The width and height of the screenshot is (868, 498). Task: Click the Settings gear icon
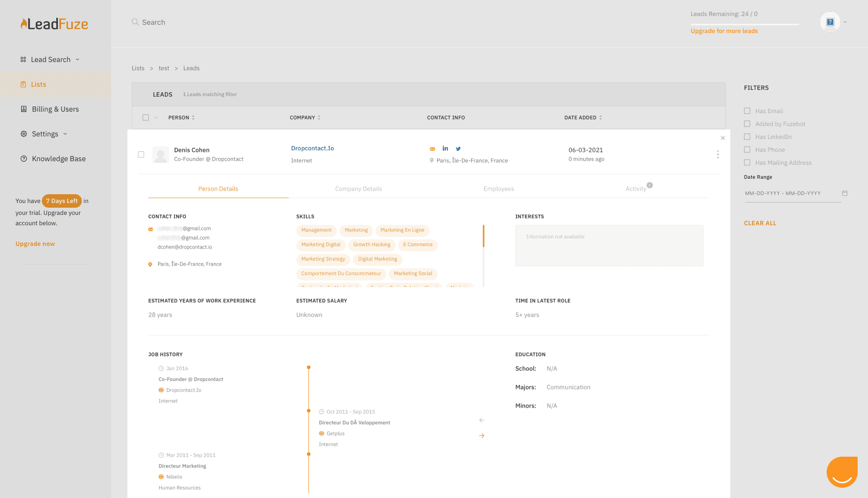pyautogui.click(x=24, y=134)
